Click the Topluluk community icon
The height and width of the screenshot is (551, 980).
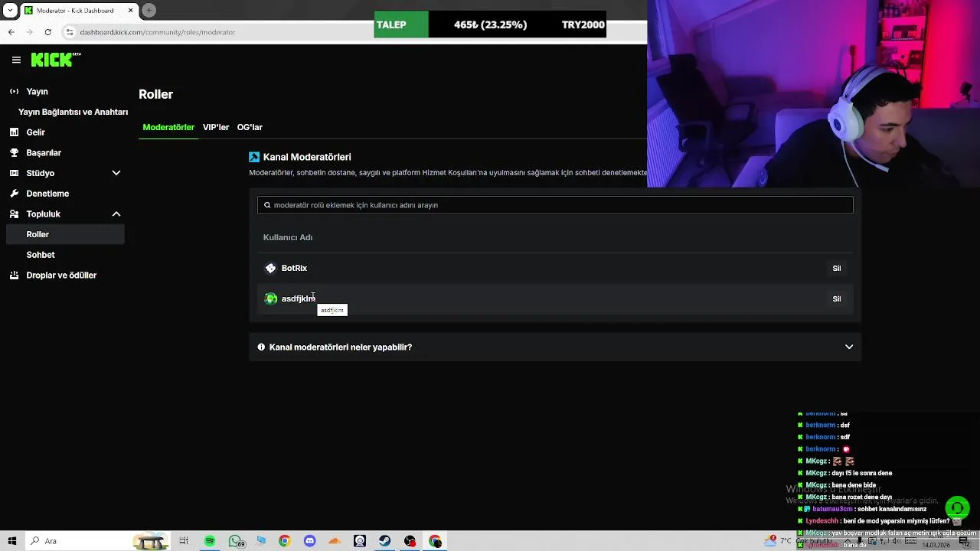pos(14,214)
